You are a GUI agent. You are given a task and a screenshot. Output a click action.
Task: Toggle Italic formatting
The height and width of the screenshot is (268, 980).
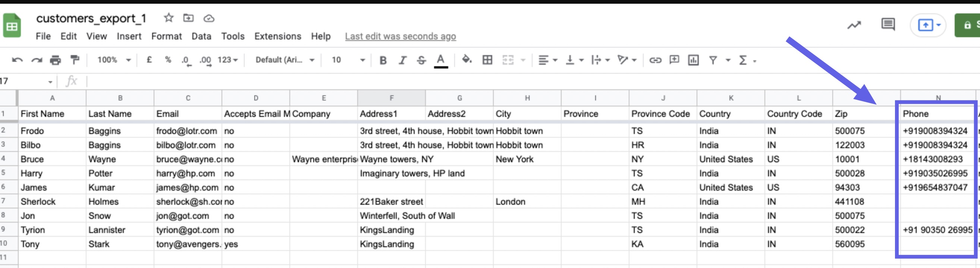coord(402,60)
